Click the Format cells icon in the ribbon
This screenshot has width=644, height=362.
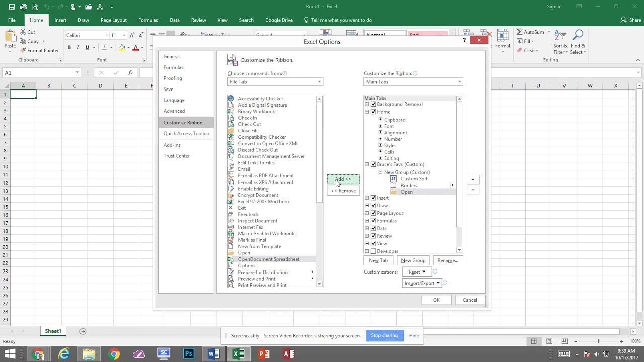(502, 36)
